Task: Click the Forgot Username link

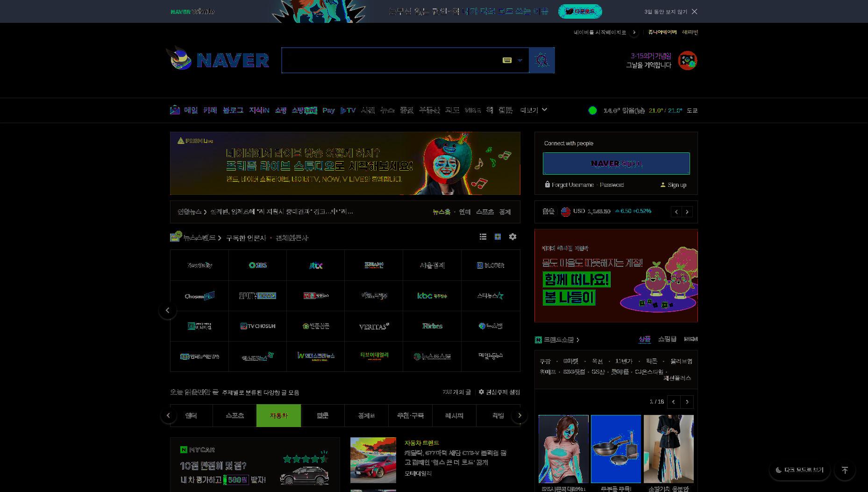Action: pyautogui.click(x=572, y=185)
